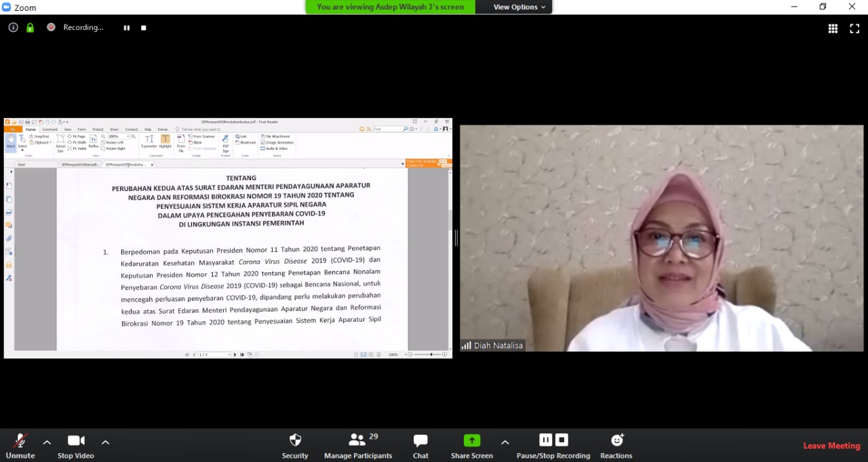The image size is (868, 462).
Task: Go to next page in Foxit
Action: [235, 354]
